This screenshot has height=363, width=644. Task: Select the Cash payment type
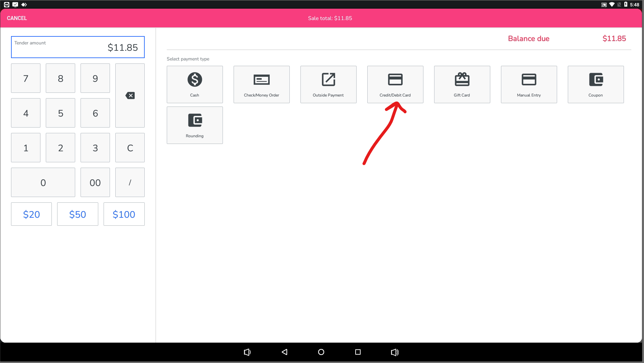(x=195, y=84)
